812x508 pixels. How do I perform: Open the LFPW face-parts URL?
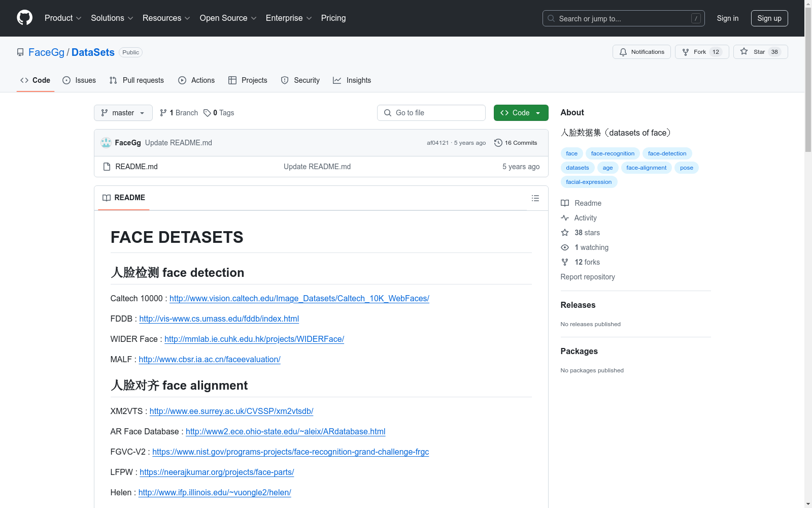(x=217, y=472)
